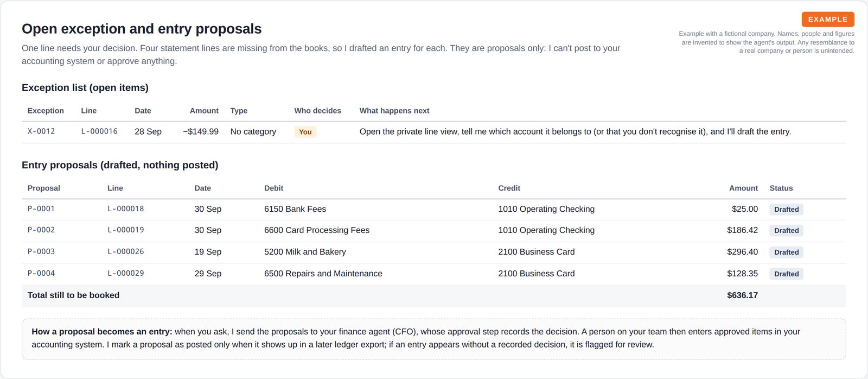Screen dimensions: 868x379
Task: Click the Credit column header
Action: pos(509,188)
